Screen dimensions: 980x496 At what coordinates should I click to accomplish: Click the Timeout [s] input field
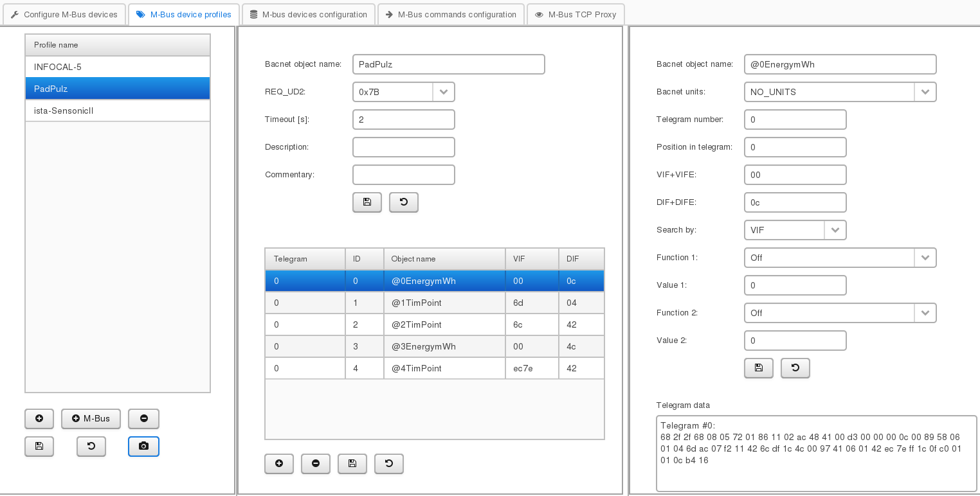click(403, 120)
